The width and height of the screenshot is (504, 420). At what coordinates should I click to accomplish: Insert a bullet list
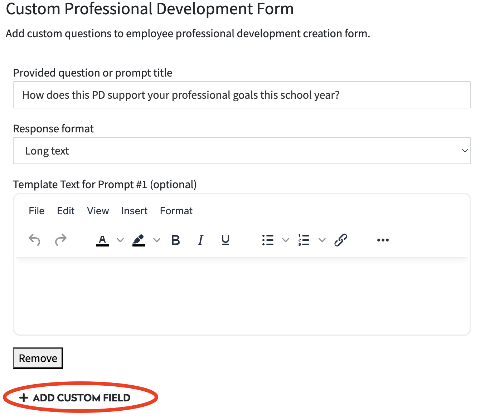[268, 240]
